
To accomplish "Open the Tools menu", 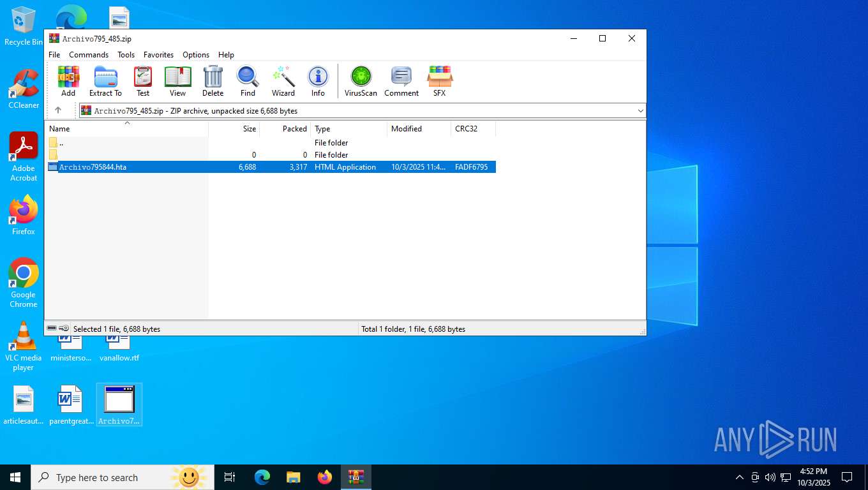I will (126, 55).
